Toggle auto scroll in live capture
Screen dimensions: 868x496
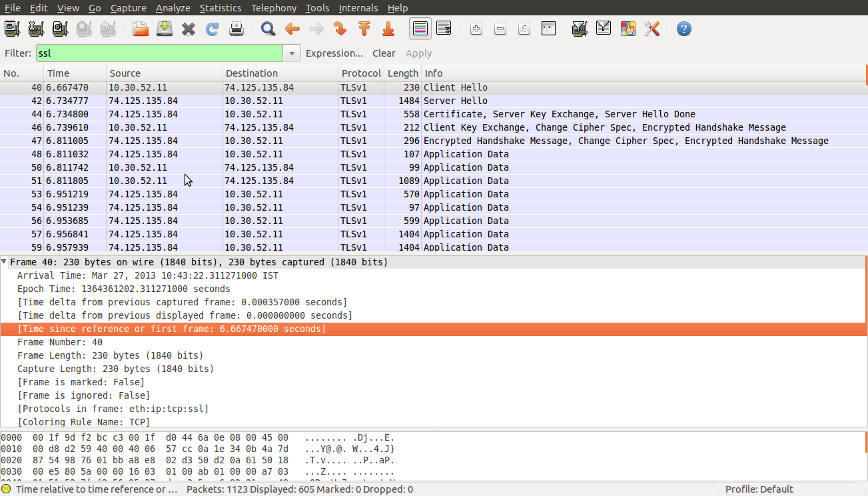tap(444, 29)
